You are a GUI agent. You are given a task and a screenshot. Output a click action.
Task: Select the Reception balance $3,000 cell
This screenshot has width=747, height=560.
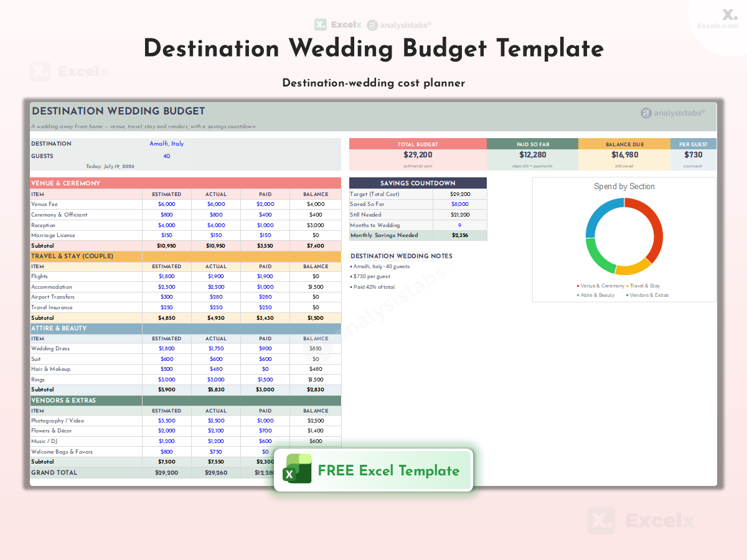click(x=316, y=225)
